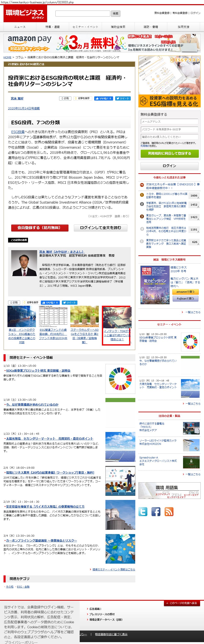
Task: Open the 有料会員登録 link in header
Action: 180,13
